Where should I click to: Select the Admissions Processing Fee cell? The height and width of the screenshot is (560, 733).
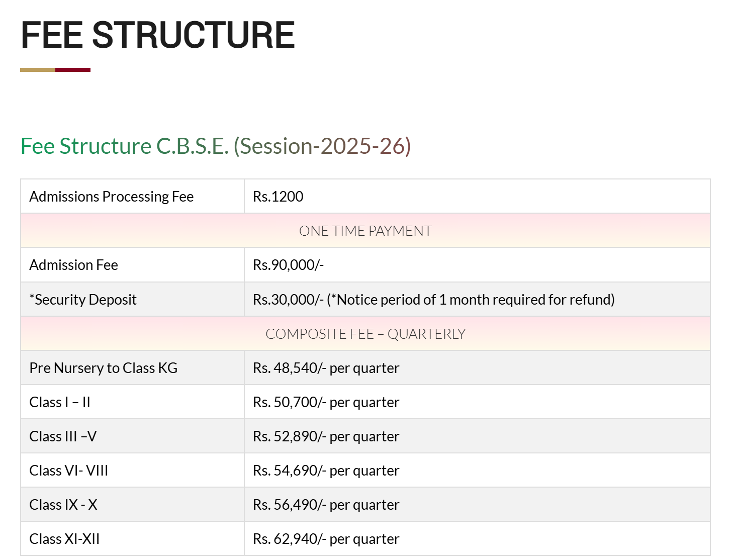click(111, 197)
